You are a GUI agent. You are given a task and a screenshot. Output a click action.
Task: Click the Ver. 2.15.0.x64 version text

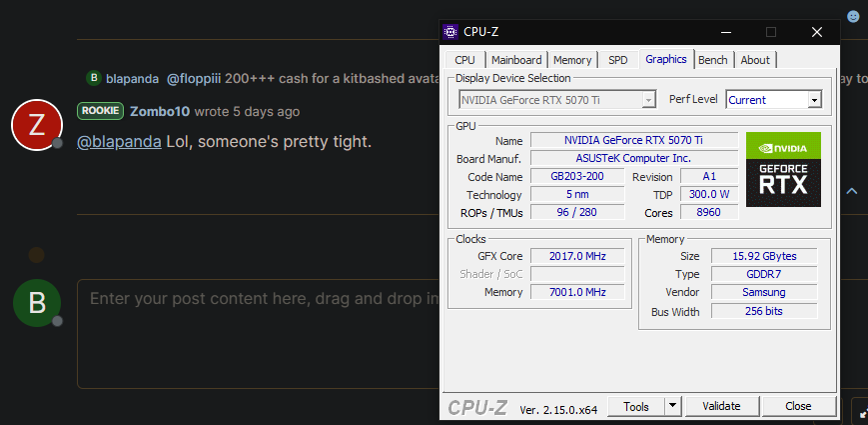point(558,410)
